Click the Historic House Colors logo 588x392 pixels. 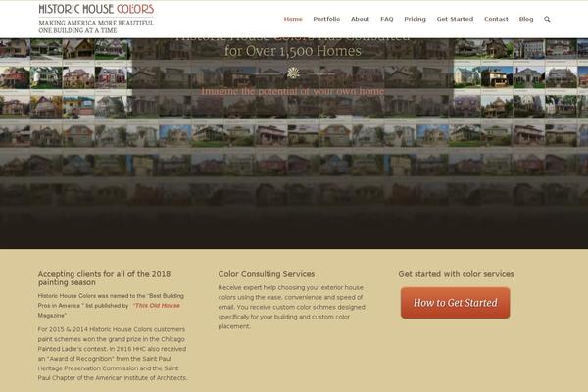tap(96, 10)
